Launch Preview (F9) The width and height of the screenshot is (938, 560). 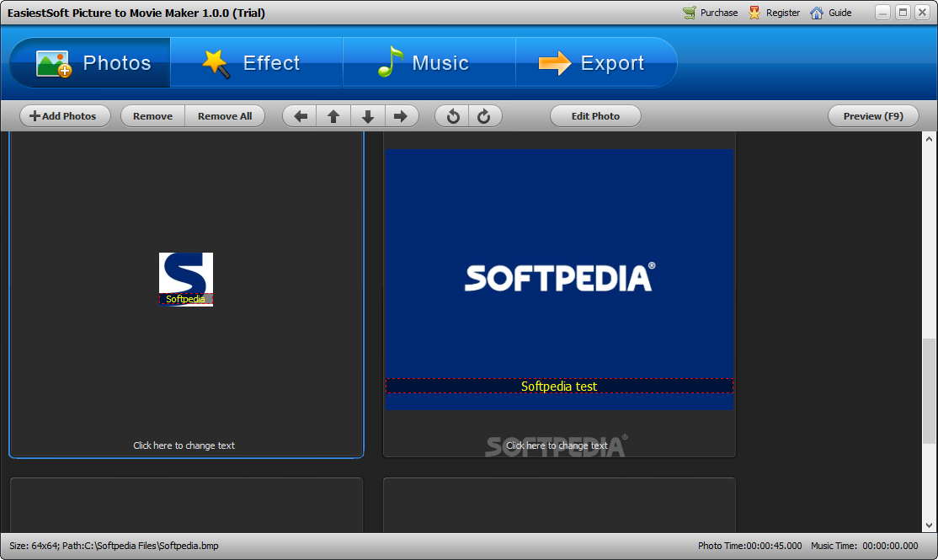(x=873, y=116)
